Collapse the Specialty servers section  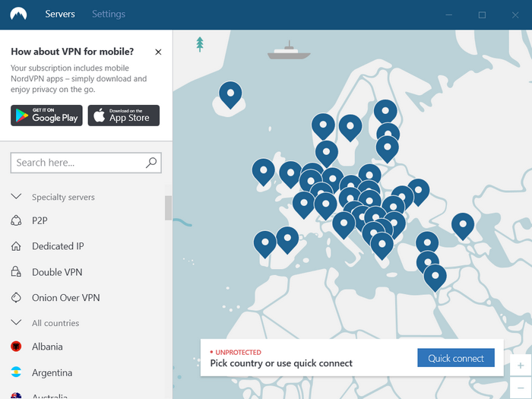16,196
